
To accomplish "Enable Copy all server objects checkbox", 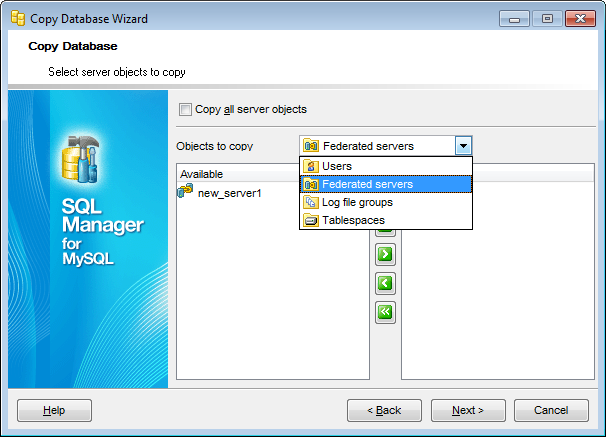I will click(x=184, y=110).
